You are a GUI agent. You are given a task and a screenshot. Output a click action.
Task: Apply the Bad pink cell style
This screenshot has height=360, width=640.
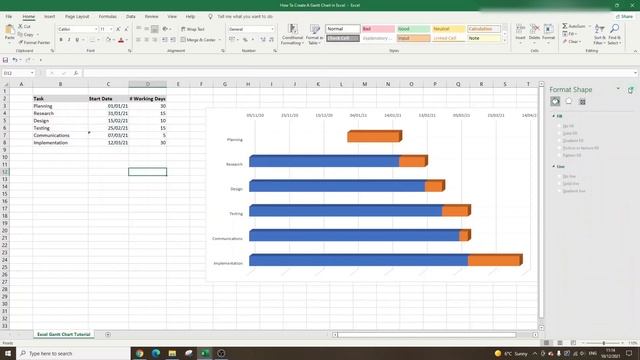378,29
